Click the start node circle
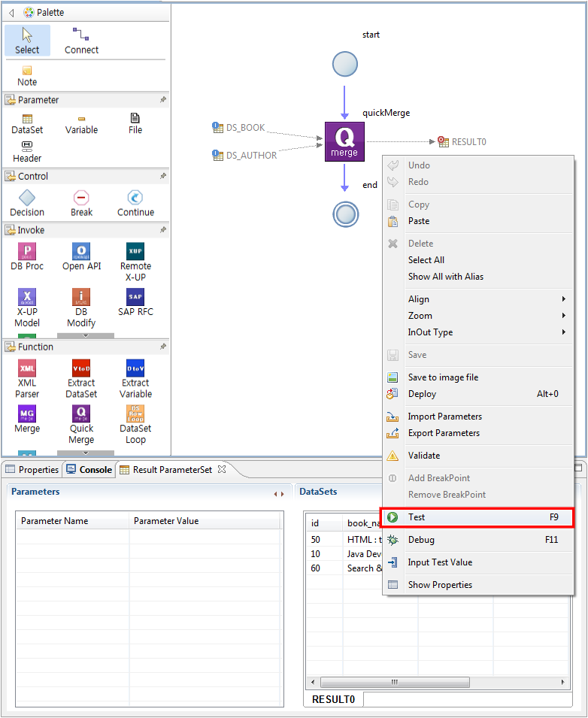The width and height of the screenshot is (588, 718). point(345,64)
